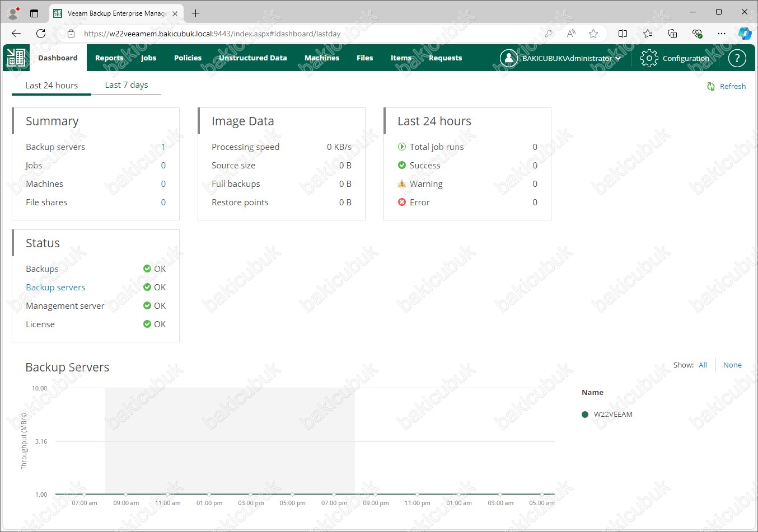Click the Total job runs play icon
Screen dimensions: 758x532
coord(401,147)
